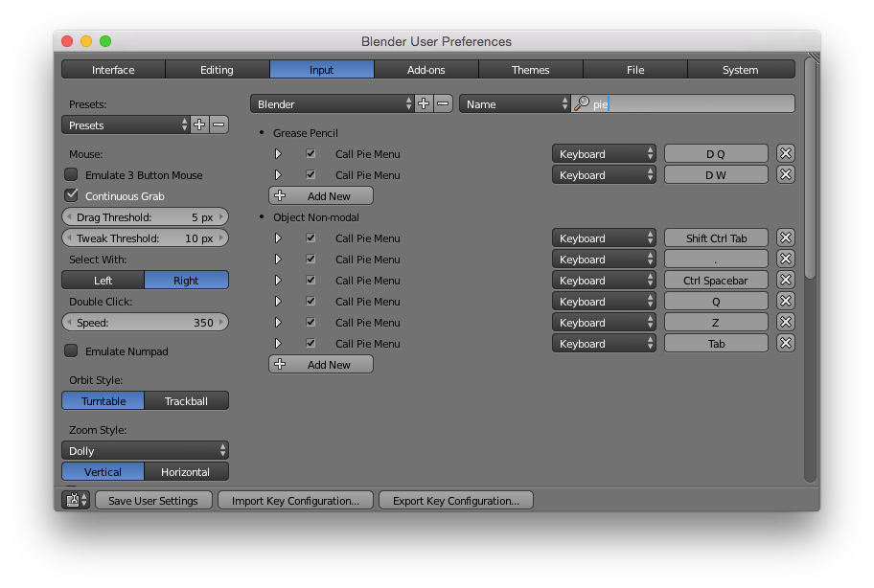Uncheck the D W Call Pie Menu item
The image size is (874, 588).
[x=310, y=175]
